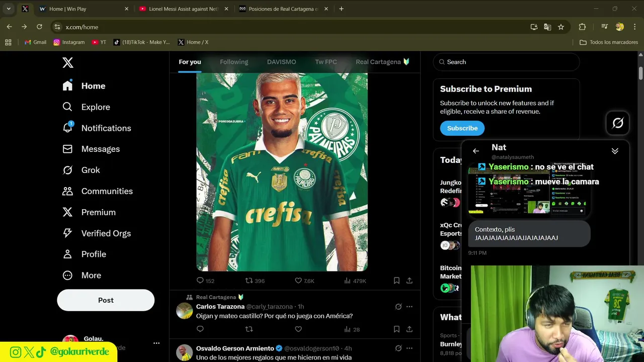Share the Palmeiras player post
644x362 pixels.
coord(410,281)
